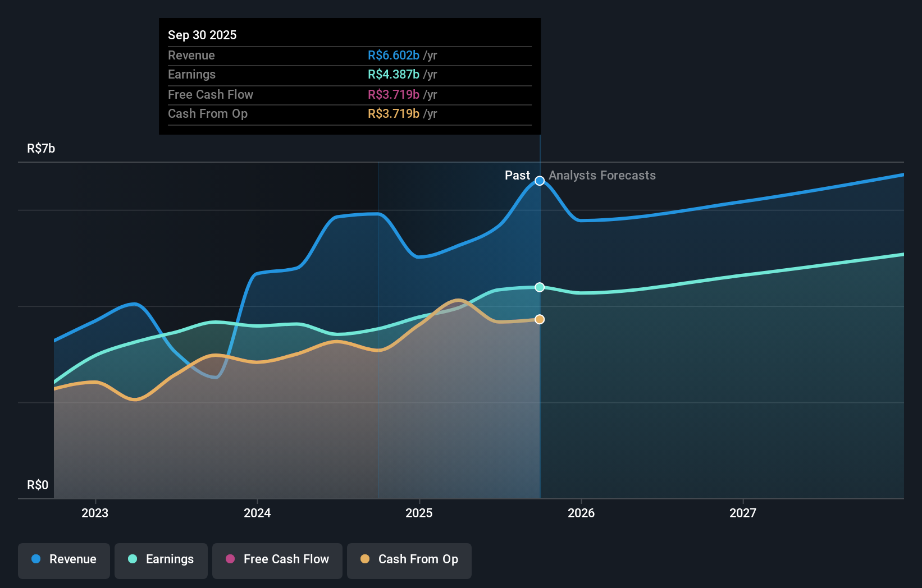Select the Analysts Forecasts label
Viewport: 922px width, 588px height.
click(602, 175)
